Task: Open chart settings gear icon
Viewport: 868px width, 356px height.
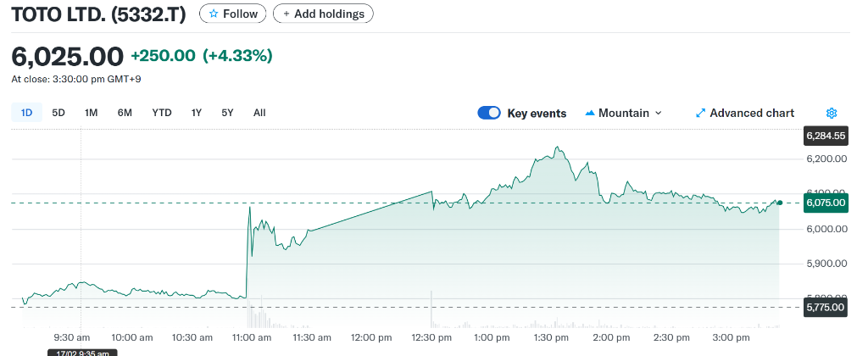Action: pos(832,113)
